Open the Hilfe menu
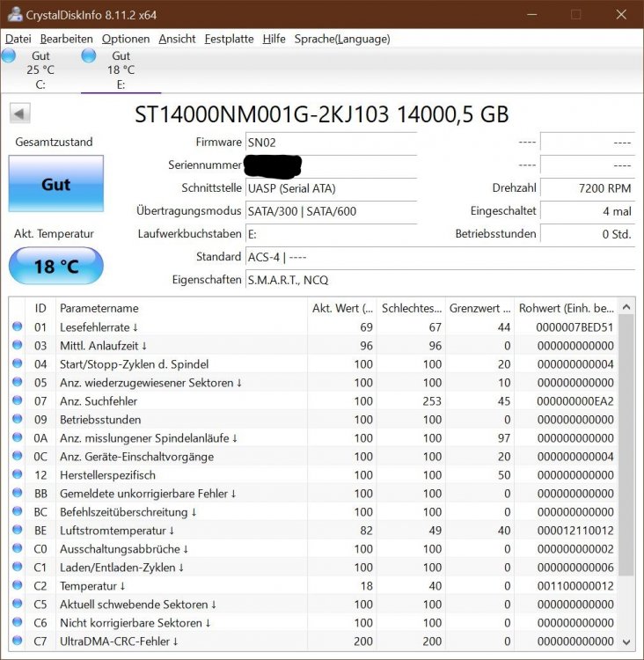644x660 pixels. (274, 39)
